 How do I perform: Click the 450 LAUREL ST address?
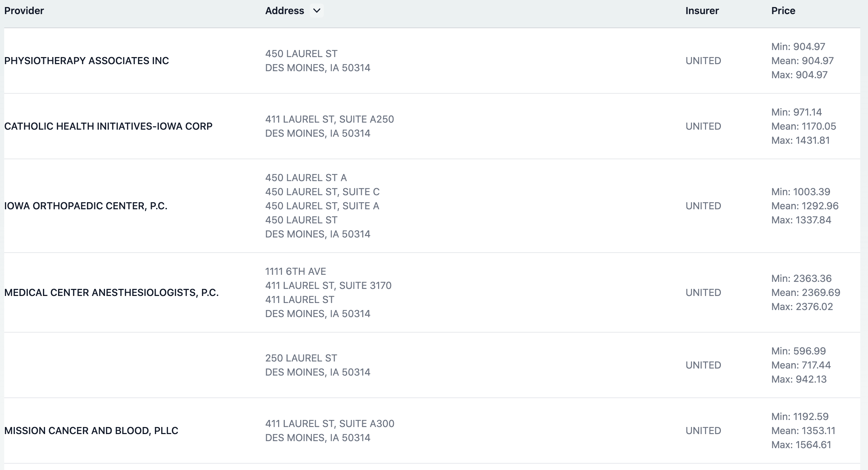tap(301, 54)
